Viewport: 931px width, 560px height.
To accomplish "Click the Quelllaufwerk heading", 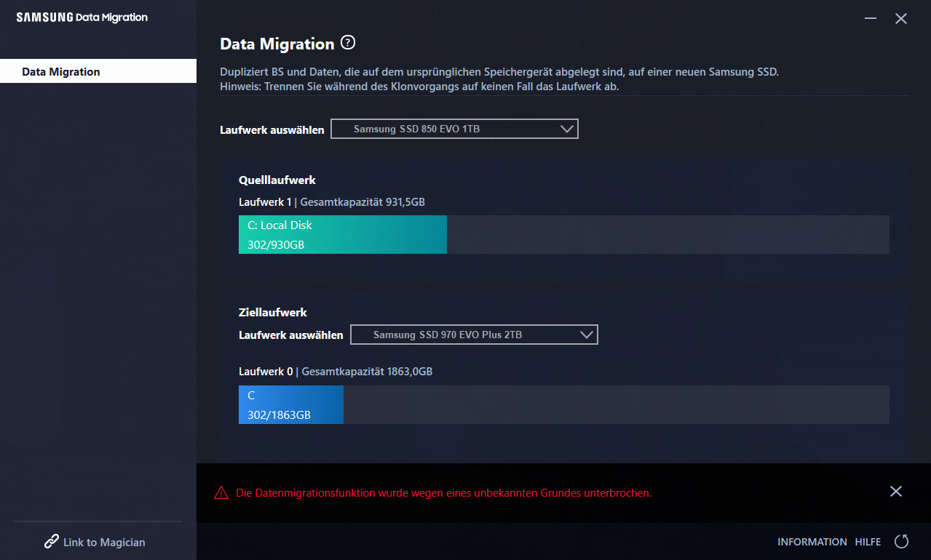I will click(277, 180).
